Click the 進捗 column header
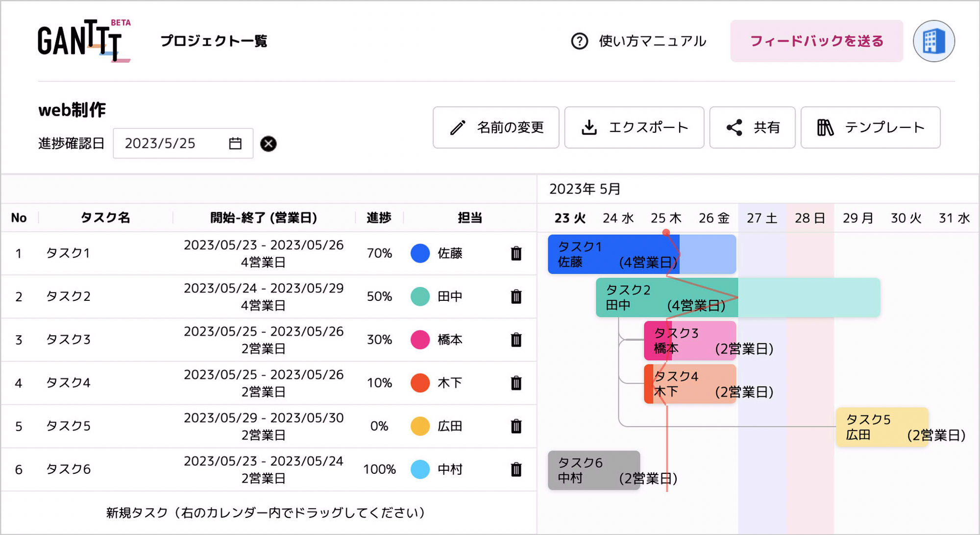Viewport: 980px width, 535px height. point(379,218)
